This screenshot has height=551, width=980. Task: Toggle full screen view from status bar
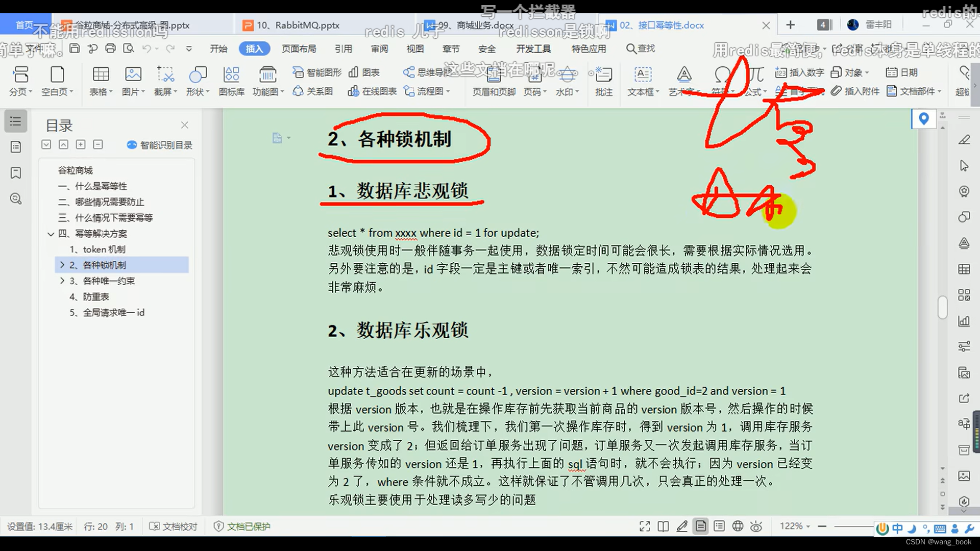644,526
